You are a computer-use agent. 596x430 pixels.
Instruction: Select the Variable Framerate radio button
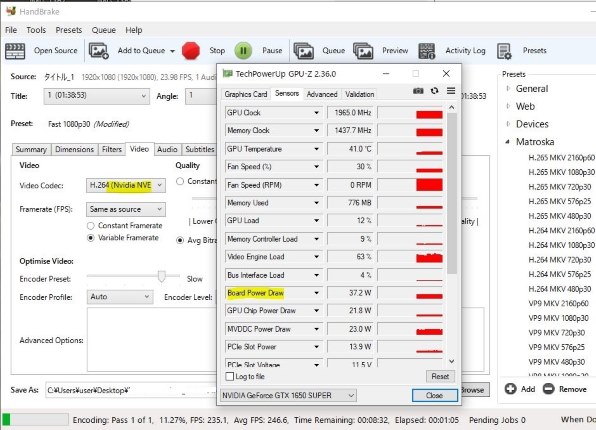90,238
